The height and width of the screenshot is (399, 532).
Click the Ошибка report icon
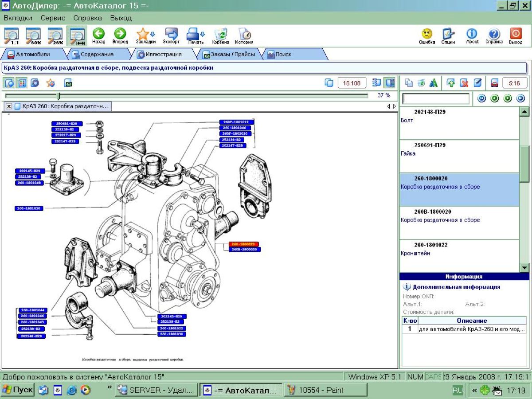tap(427, 36)
